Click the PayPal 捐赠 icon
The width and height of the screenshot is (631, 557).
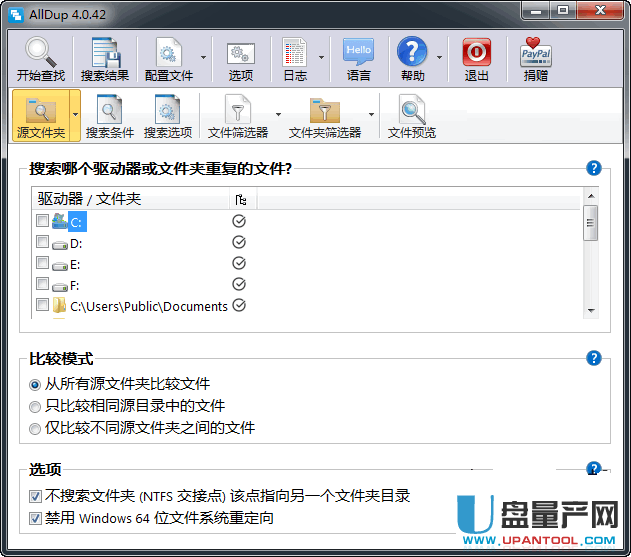tap(536, 53)
